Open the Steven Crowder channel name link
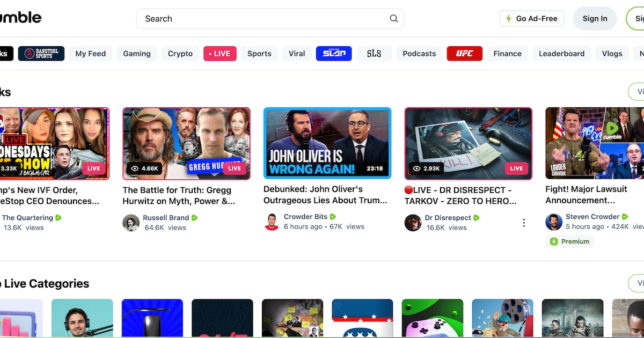Image resolution: width=644 pixels, height=338 pixels. point(592,217)
